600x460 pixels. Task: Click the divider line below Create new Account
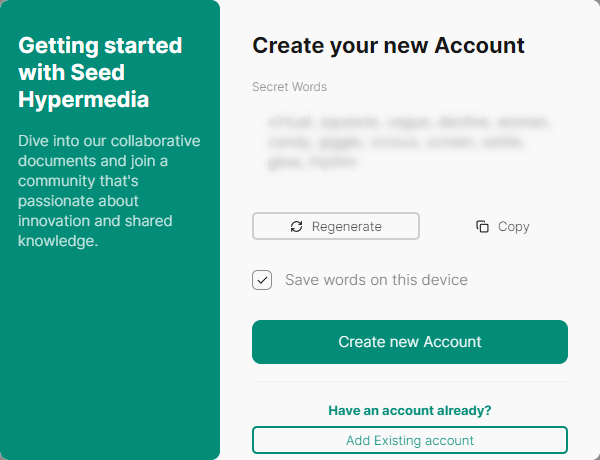point(409,381)
